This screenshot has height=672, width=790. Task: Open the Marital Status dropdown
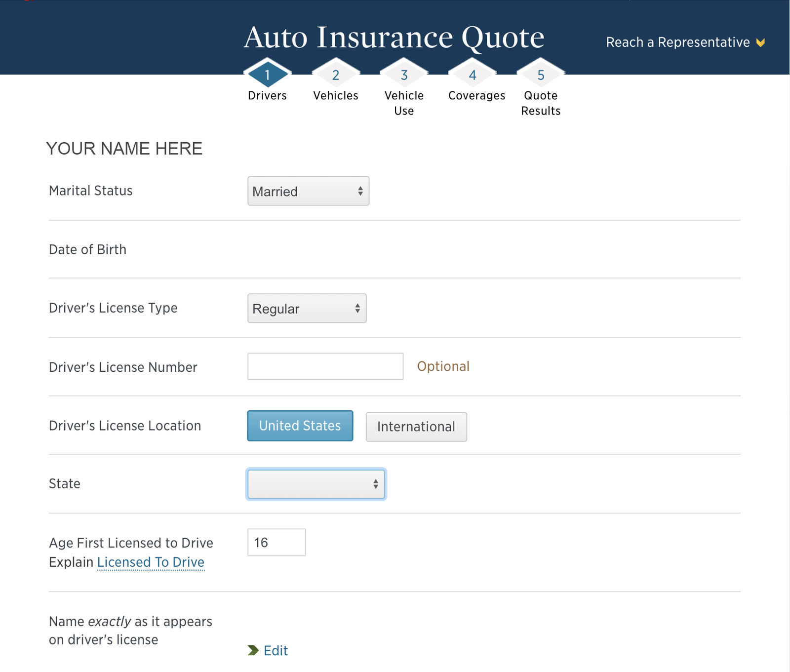click(308, 191)
